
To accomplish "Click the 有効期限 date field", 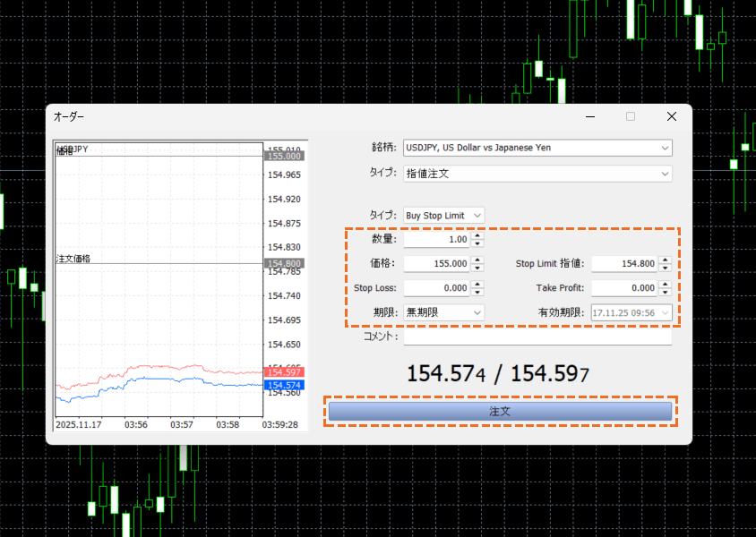I will pos(623,312).
